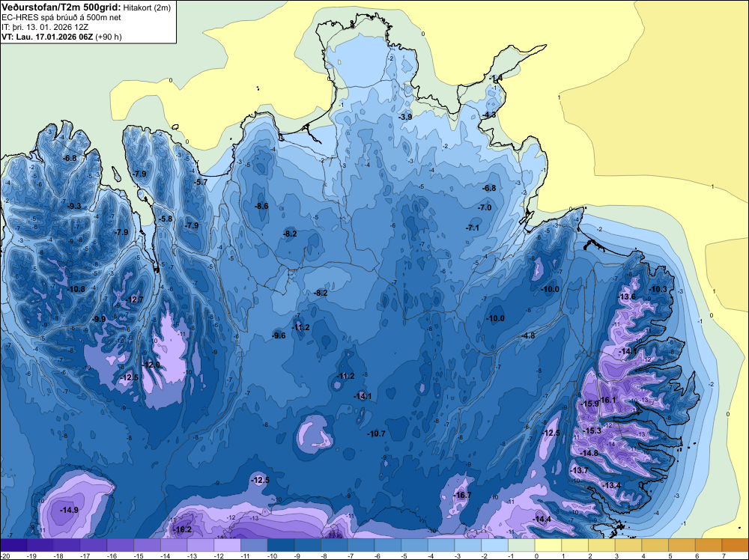
Task: Pick the legend swatch between -1 and 0
Action: [521, 545]
